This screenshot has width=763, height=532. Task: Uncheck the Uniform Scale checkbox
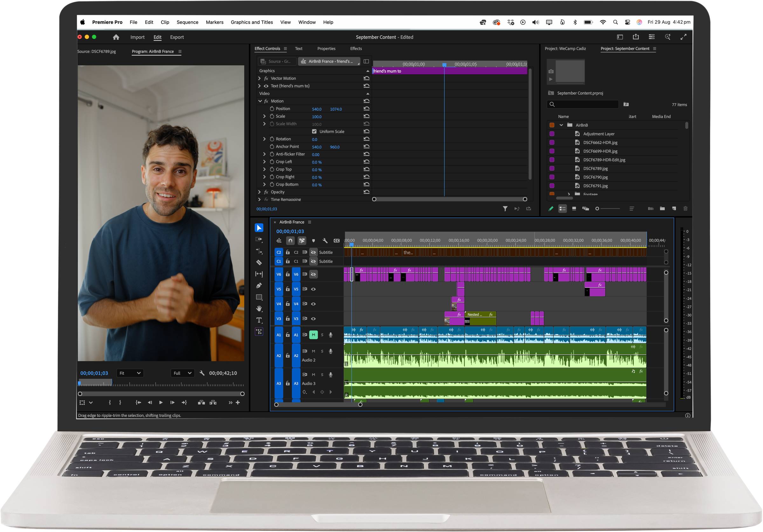[x=314, y=131]
